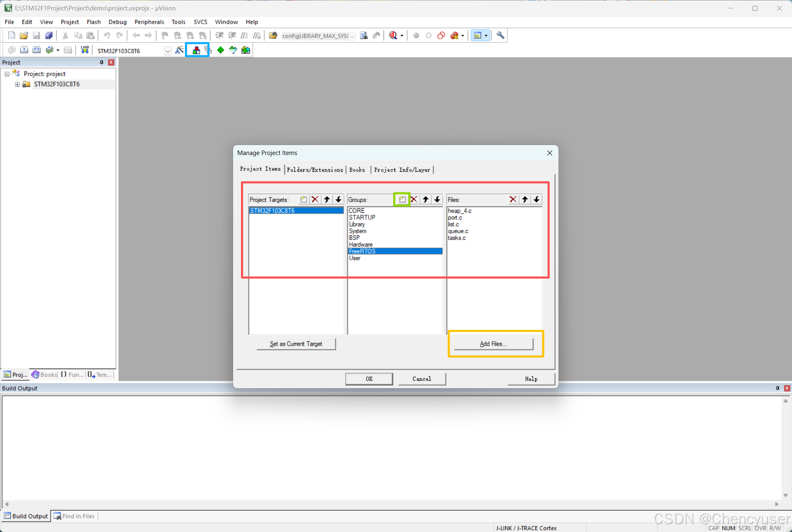Click the New group icon in Groups
The image size is (792, 532).
[402, 199]
